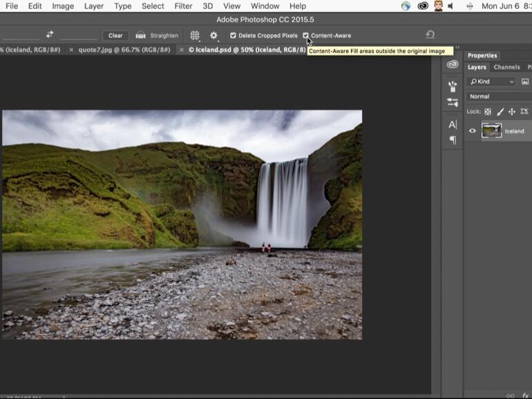Expand the Kind layer filter dropdown

click(x=491, y=81)
